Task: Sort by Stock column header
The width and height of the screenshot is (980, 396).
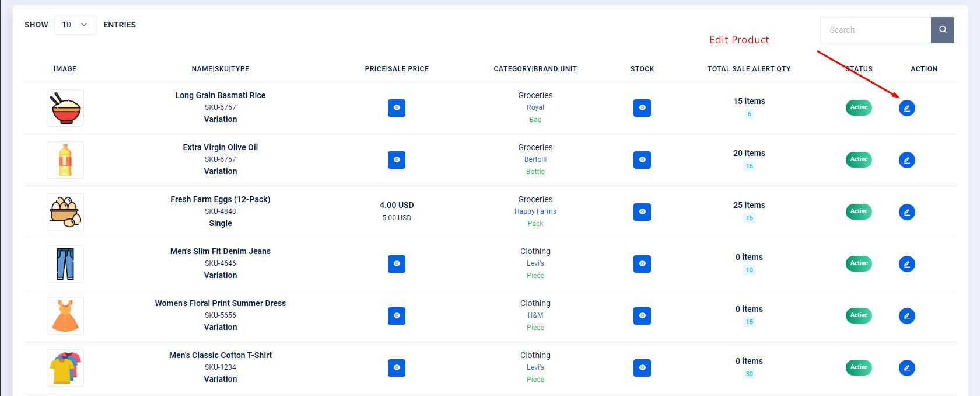Action: click(x=642, y=69)
